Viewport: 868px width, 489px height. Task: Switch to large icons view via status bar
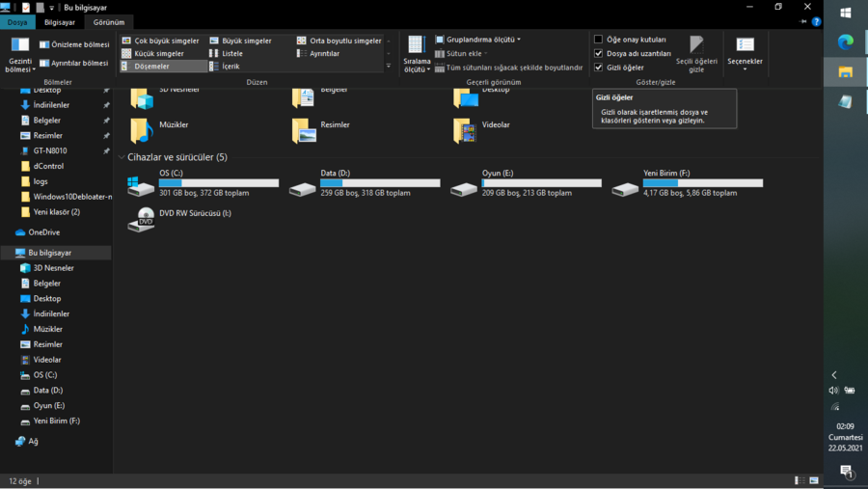(814, 480)
